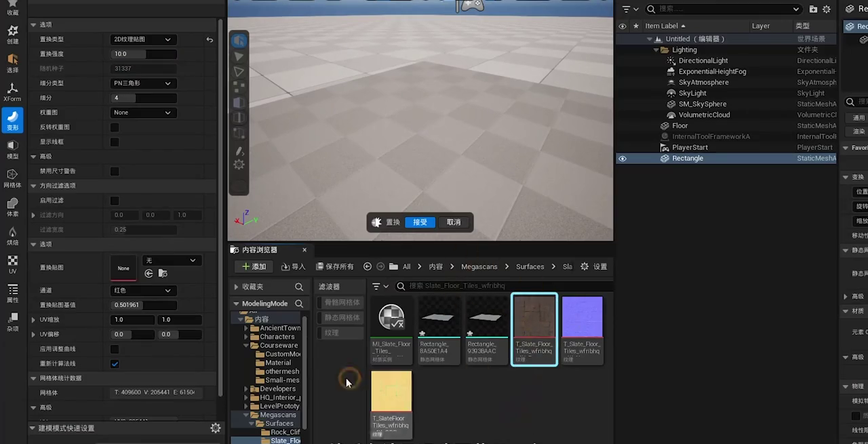868x444 pixels.
Task: Click the 接受 (Accept) button
Action: click(x=420, y=222)
